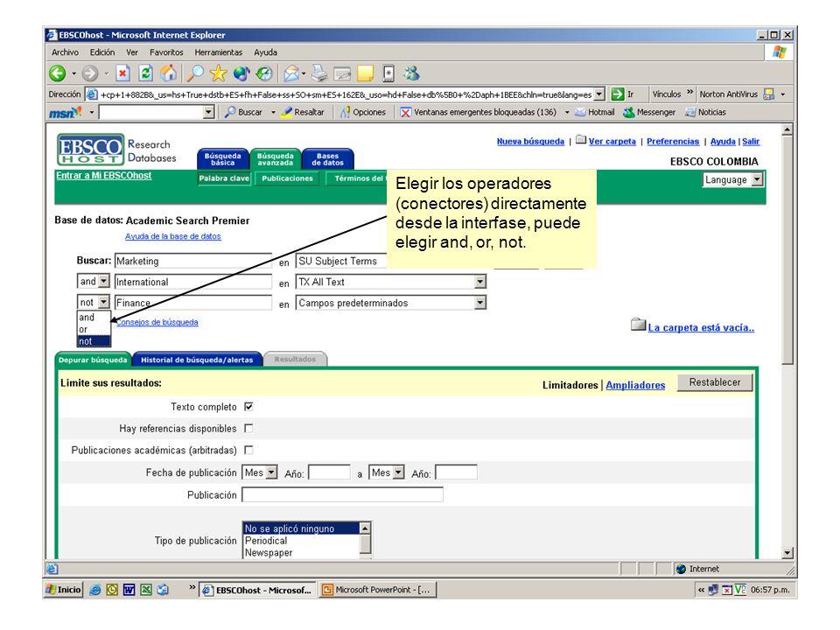Viewport: 840px width, 630px height.
Task: Select 'and' in the open operator list
Action: (94, 317)
